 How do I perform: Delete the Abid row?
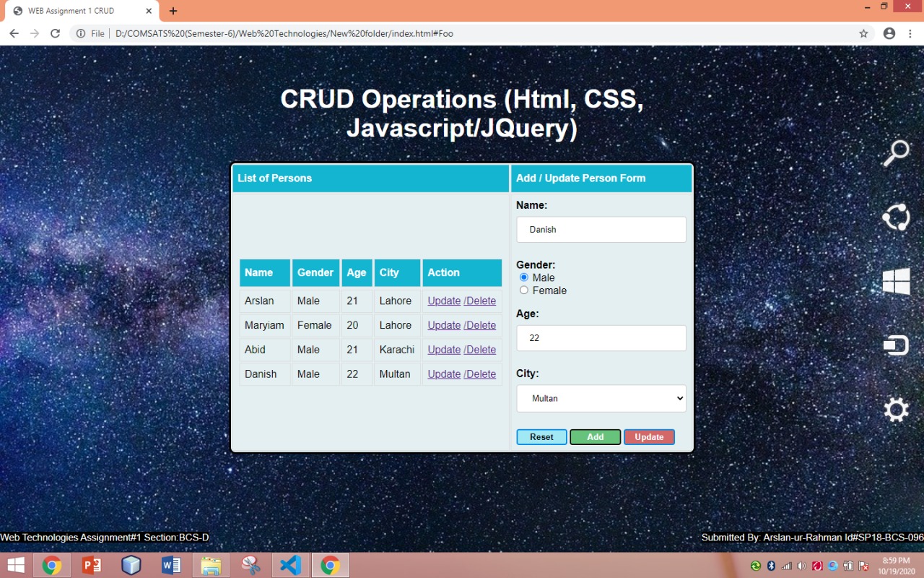[480, 350]
